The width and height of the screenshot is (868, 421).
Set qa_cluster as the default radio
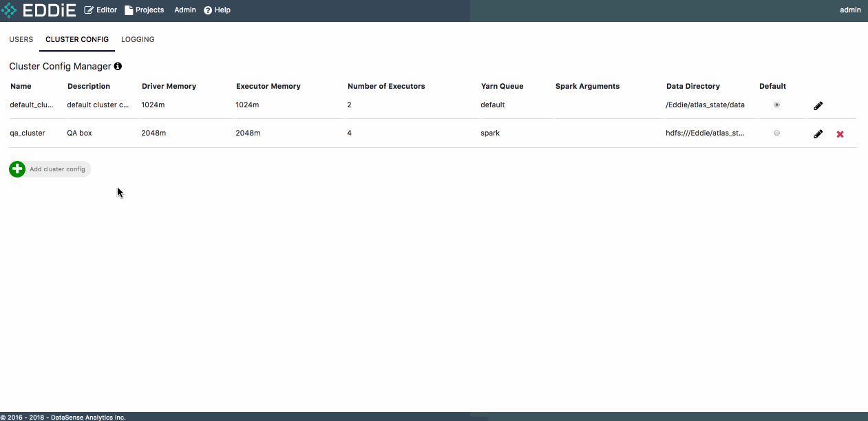[x=777, y=133]
